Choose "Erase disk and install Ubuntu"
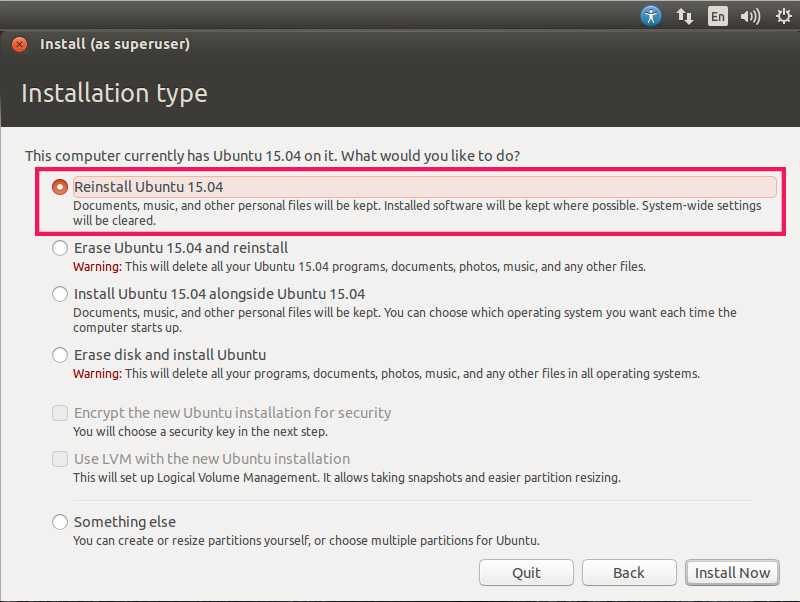 point(59,355)
